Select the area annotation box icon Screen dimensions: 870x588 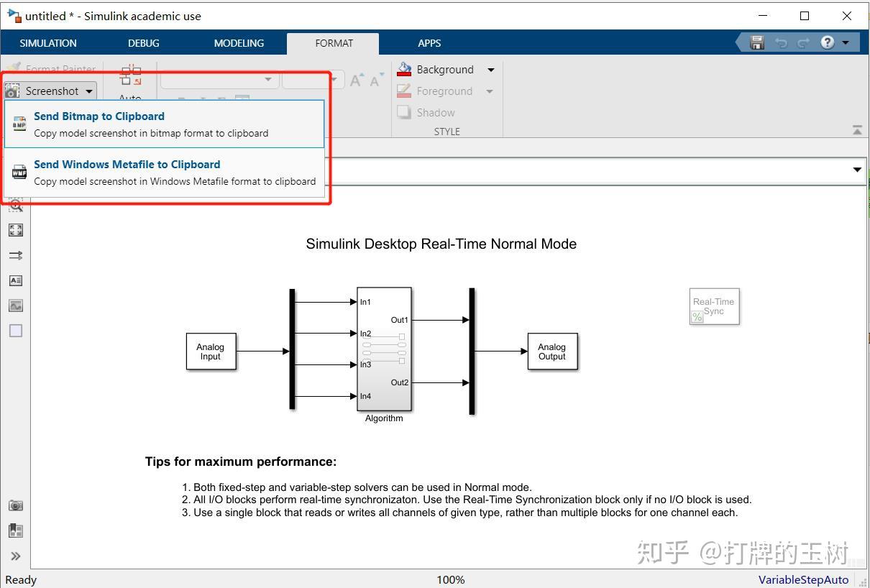coord(16,331)
